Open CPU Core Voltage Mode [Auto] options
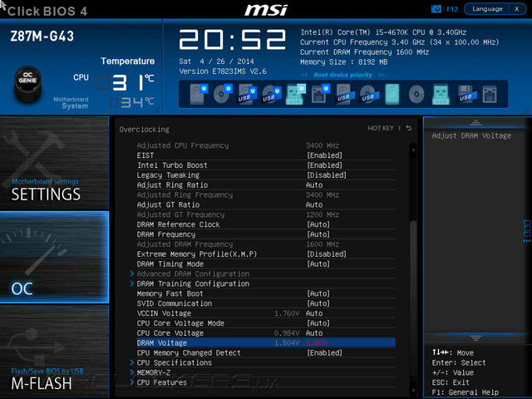Screen dimensions: 532x399 point(318,323)
